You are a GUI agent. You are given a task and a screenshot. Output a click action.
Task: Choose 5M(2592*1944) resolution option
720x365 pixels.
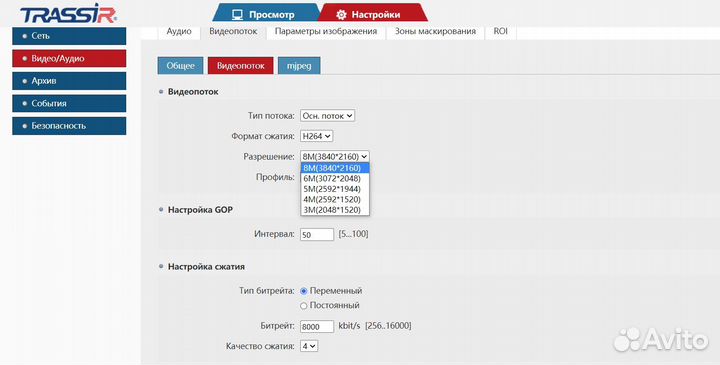(x=335, y=189)
